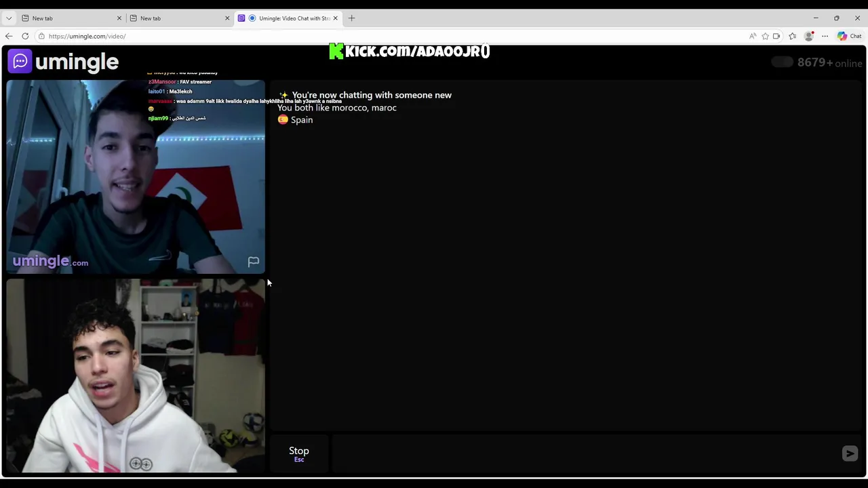868x488 pixels.
Task: Click the Stop button
Action: [299, 453]
